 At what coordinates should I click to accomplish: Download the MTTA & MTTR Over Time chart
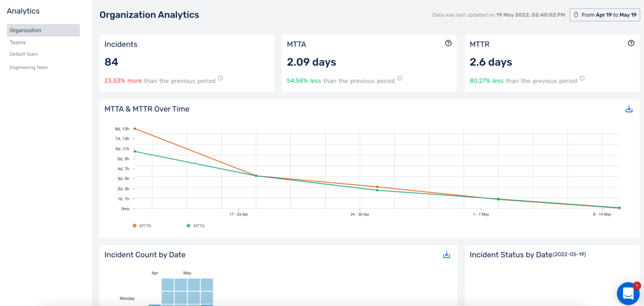coord(628,109)
